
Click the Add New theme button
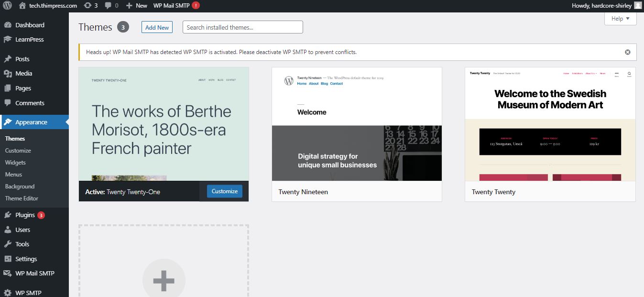[157, 27]
